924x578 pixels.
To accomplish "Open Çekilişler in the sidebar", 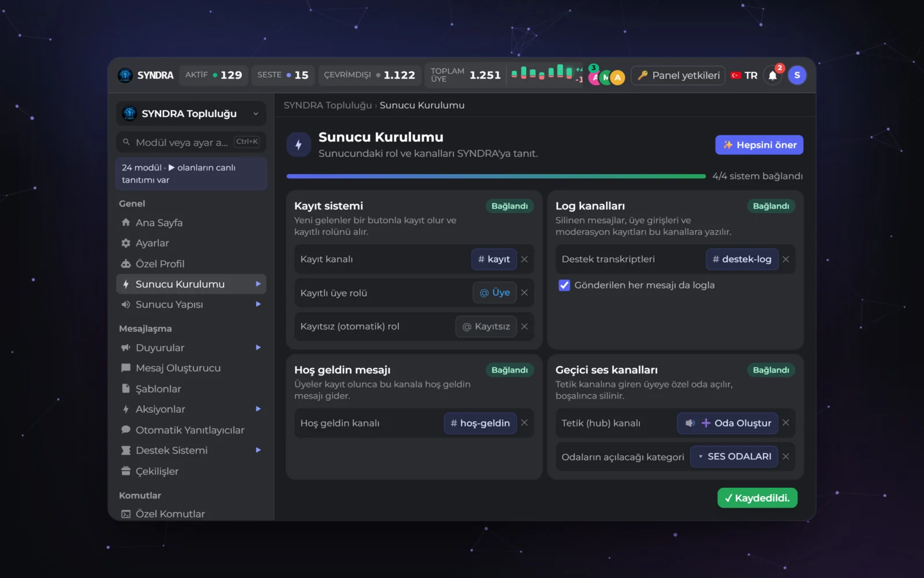I will pos(191,471).
